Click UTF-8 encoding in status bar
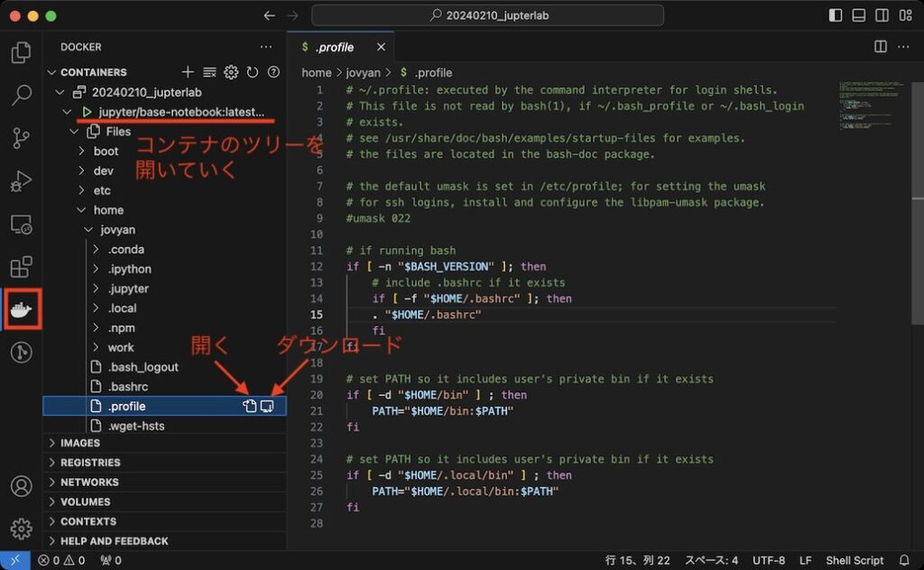Image resolution: width=924 pixels, height=570 pixels. [768, 560]
